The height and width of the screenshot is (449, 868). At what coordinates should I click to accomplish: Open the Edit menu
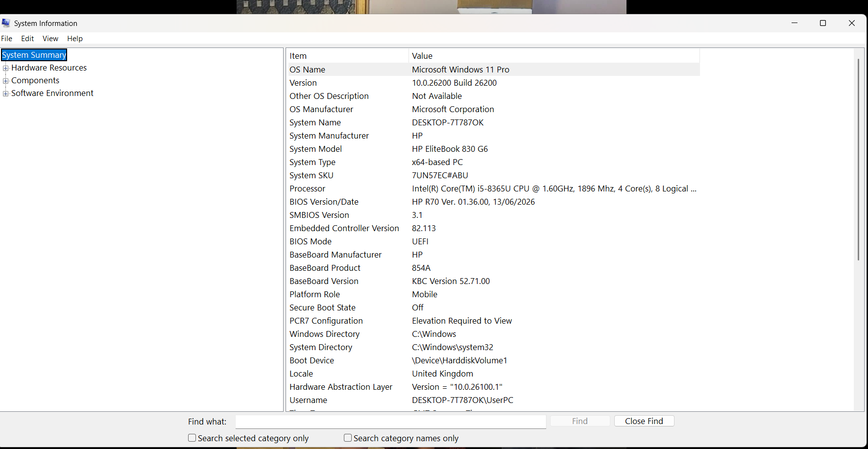click(x=27, y=39)
